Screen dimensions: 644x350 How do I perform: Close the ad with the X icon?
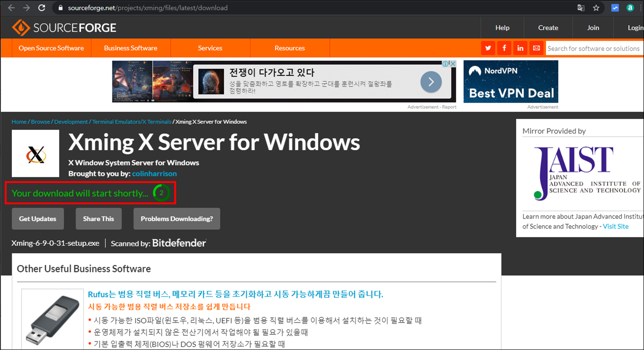tap(453, 63)
